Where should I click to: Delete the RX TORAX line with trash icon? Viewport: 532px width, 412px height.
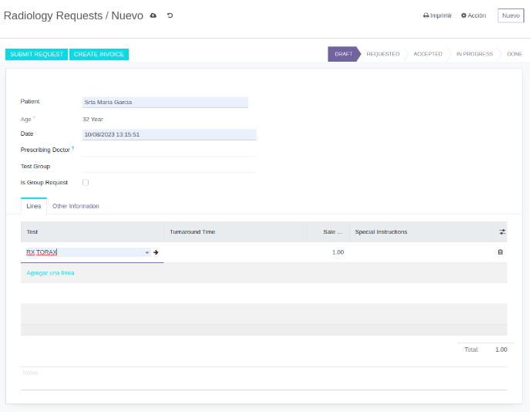(x=500, y=252)
